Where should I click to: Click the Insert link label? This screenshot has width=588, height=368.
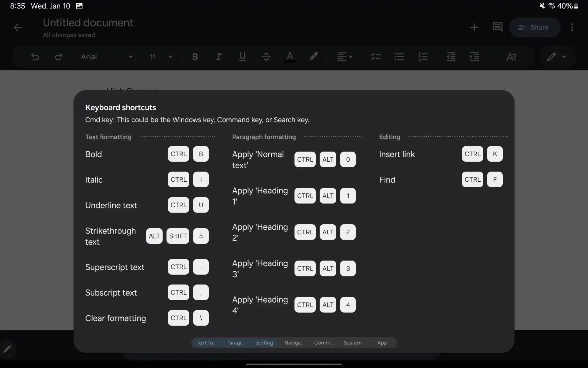(397, 154)
